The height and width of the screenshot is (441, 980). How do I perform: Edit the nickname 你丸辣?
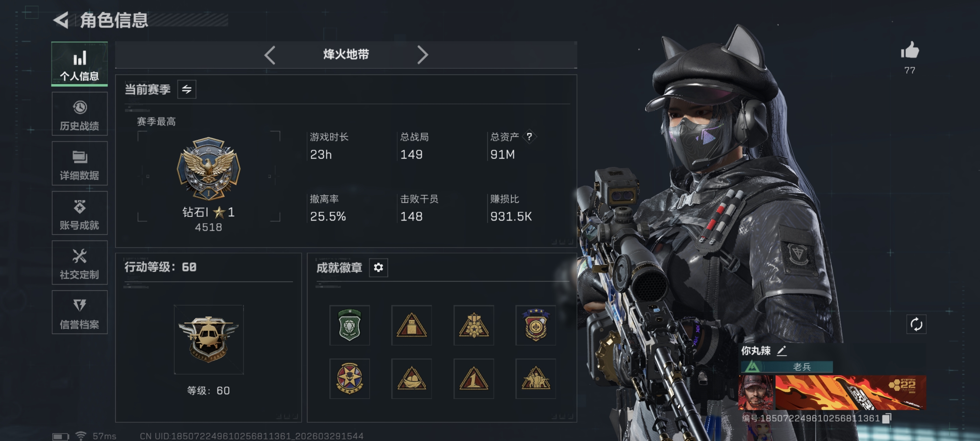point(781,350)
